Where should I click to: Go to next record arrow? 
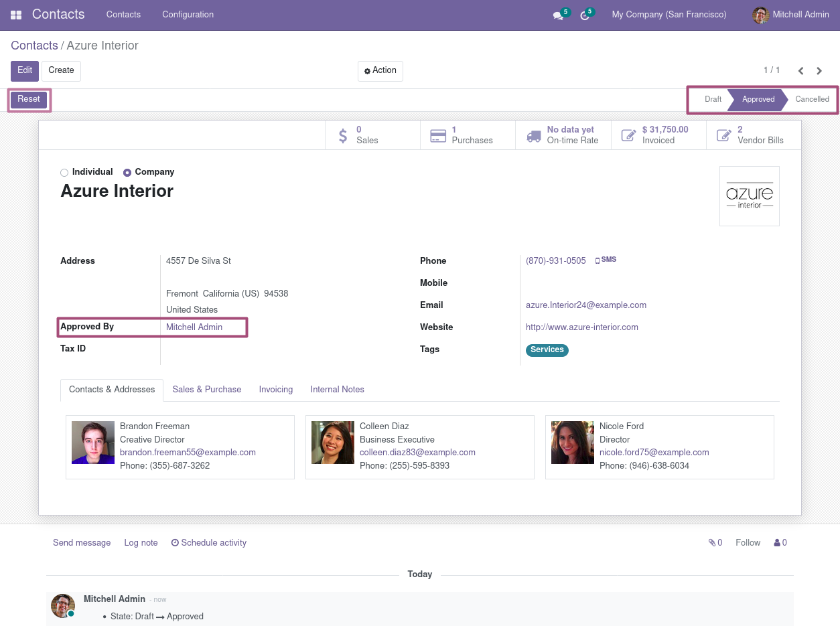[x=819, y=71]
